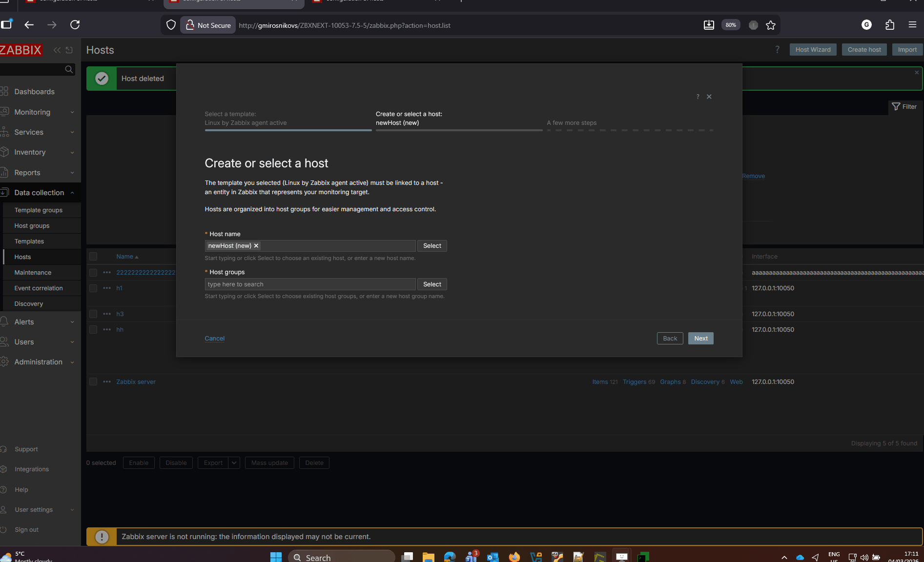
Task: Reload the page with the browser refresh icon
Action: 75,25
